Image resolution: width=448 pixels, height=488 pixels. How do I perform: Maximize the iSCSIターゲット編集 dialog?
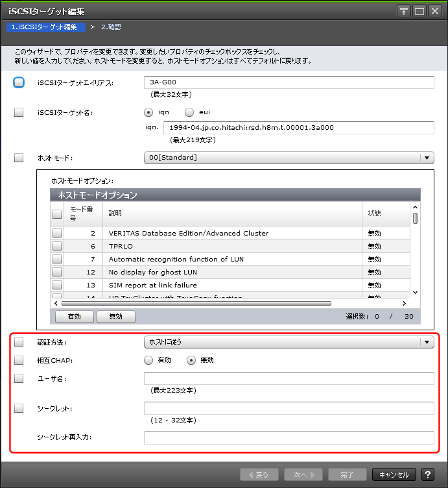(419, 12)
